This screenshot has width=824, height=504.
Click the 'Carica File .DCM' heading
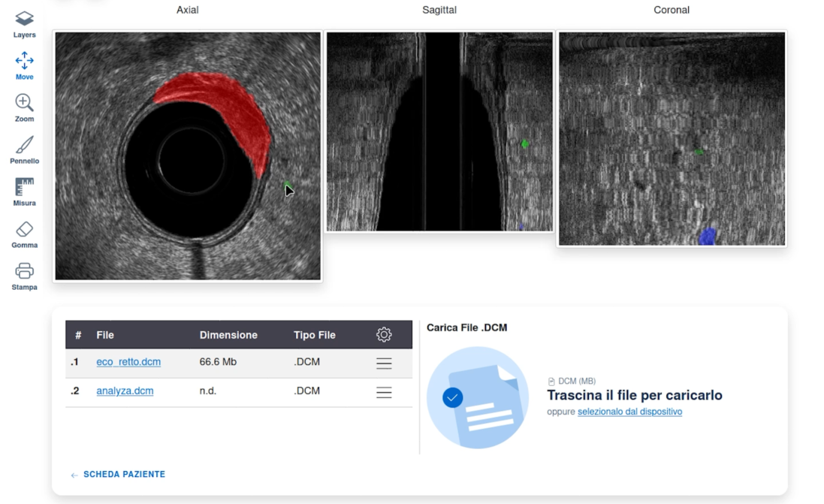point(466,327)
